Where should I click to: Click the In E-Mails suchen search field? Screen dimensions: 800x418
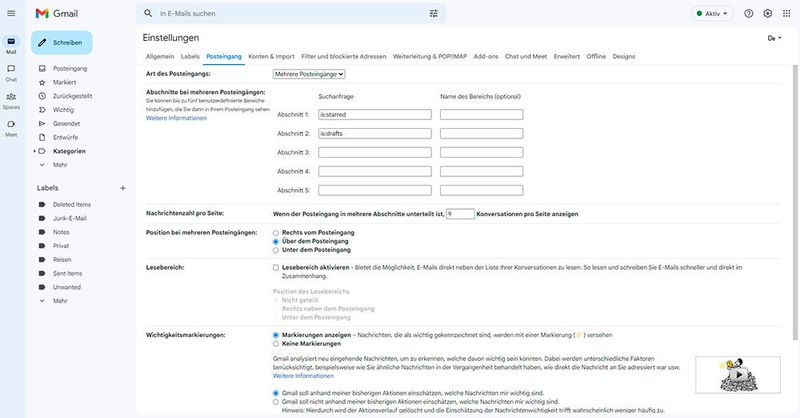click(x=291, y=13)
